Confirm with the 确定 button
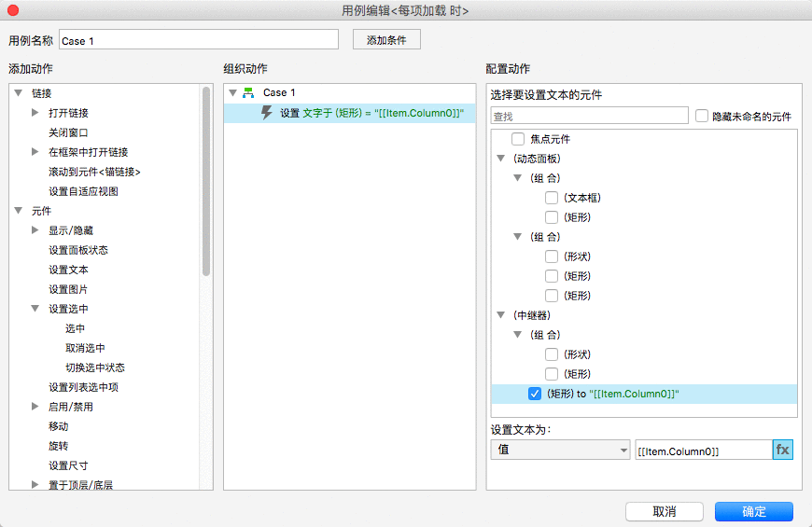Image resolution: width=812 pixels, height=527 pixels. (x=754, y=511)
